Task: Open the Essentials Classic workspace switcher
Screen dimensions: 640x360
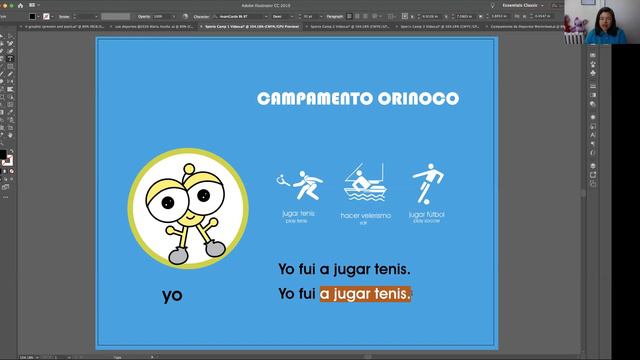Action: (523, 5)
